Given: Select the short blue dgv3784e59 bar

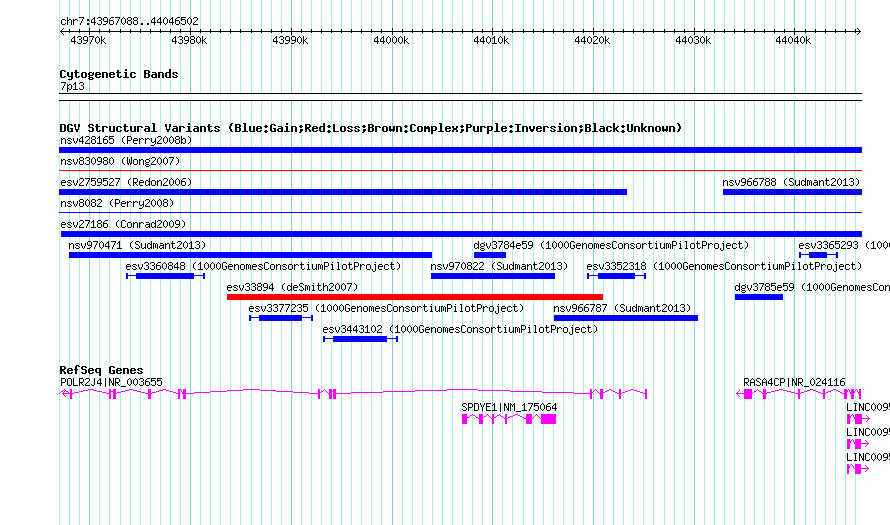Looking at the screenshot, I should coord(490,255).
